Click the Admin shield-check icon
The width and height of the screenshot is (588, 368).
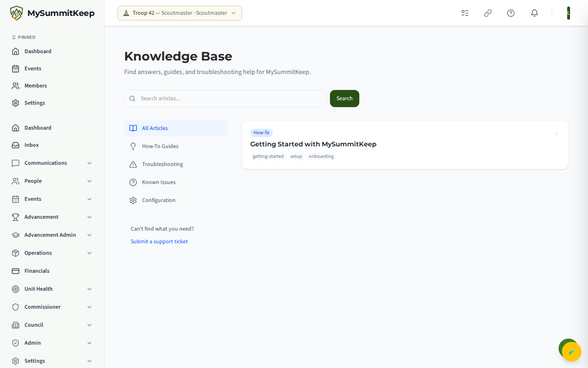point(16,343)
